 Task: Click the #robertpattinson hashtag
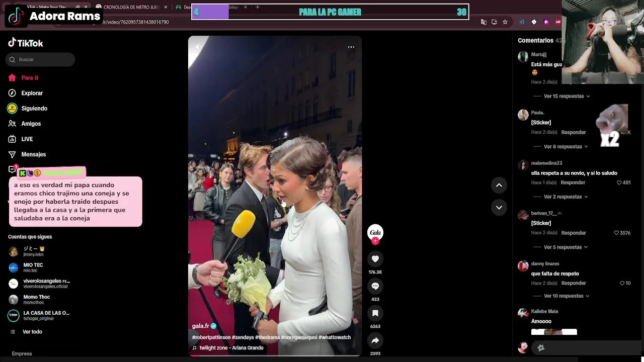pos(211,337)
